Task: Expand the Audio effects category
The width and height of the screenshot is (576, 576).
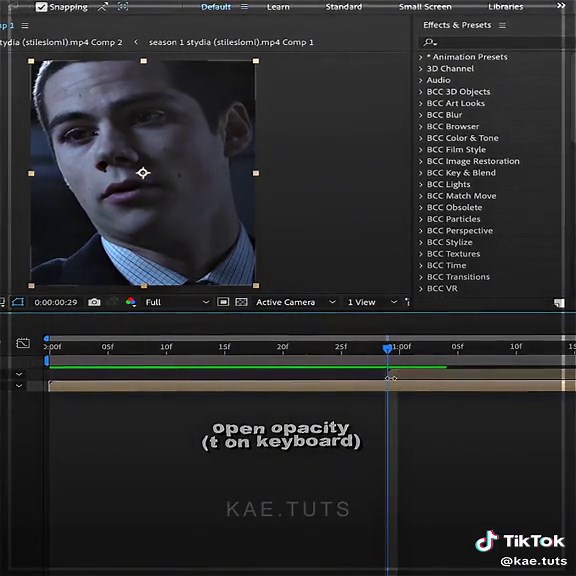Action: (x=421, y=80)
